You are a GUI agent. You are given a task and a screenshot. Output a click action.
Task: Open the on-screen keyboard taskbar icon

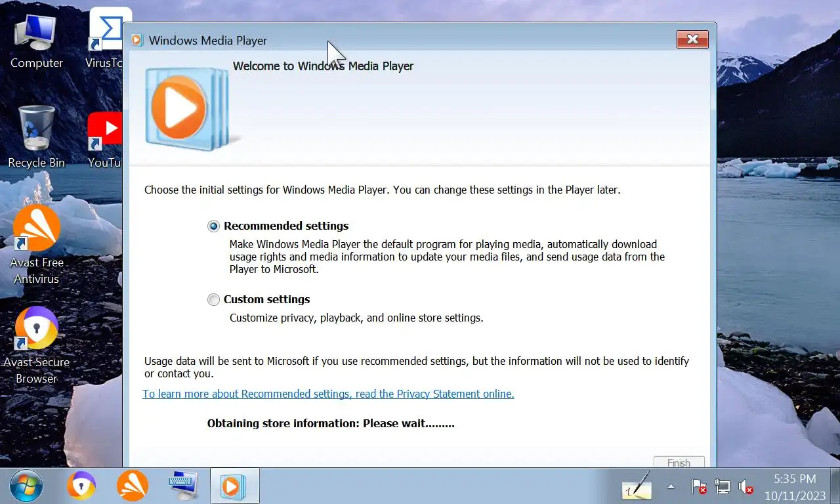point(183,486)
